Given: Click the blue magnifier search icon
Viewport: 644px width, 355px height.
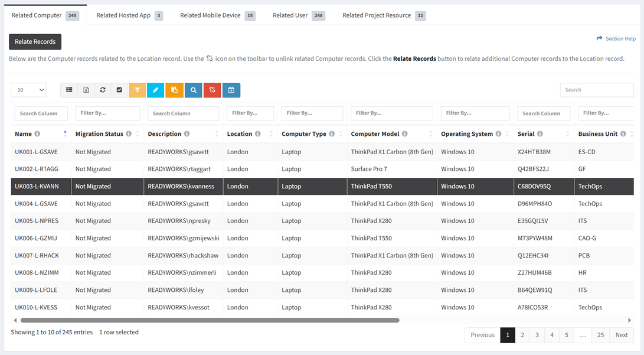Looking at the screenshot, I should [193, 90].
